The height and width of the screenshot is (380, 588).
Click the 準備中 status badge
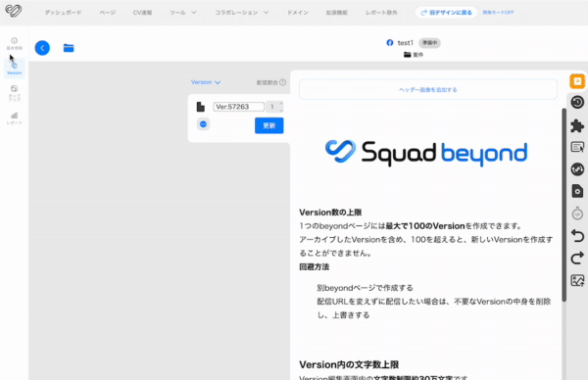click(x=430, y=43)
